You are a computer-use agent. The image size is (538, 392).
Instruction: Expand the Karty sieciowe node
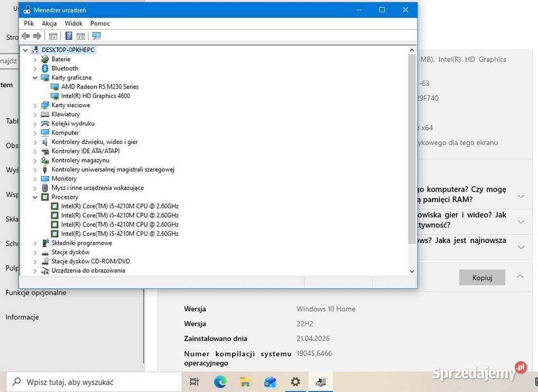[x=35, y=105]
